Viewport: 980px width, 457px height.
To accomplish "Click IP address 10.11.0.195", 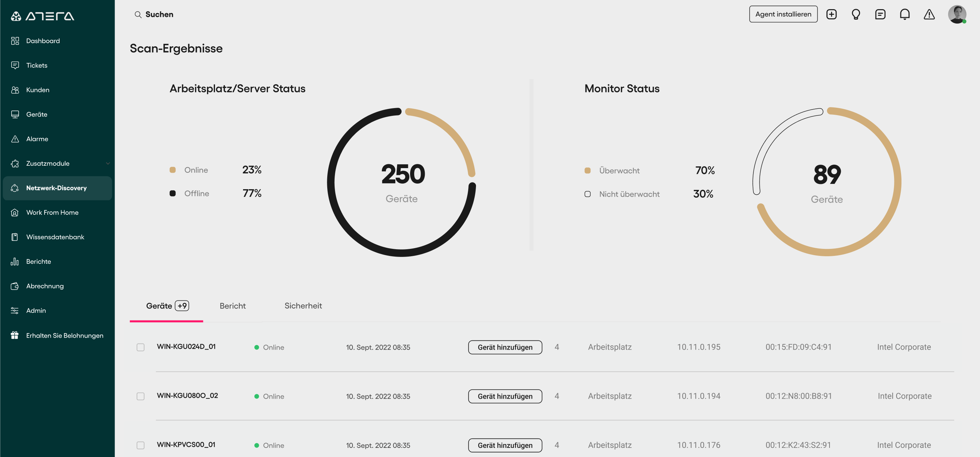I will [698, 347].
